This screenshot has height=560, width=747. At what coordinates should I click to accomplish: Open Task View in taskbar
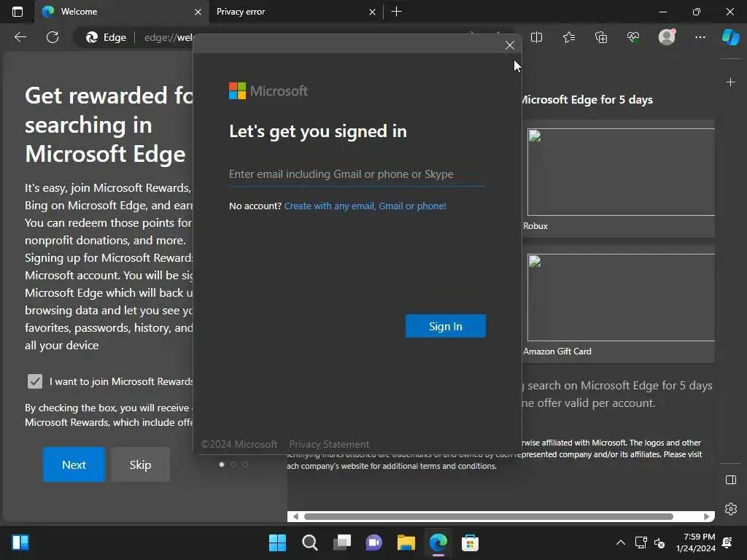tap(342, 542)
